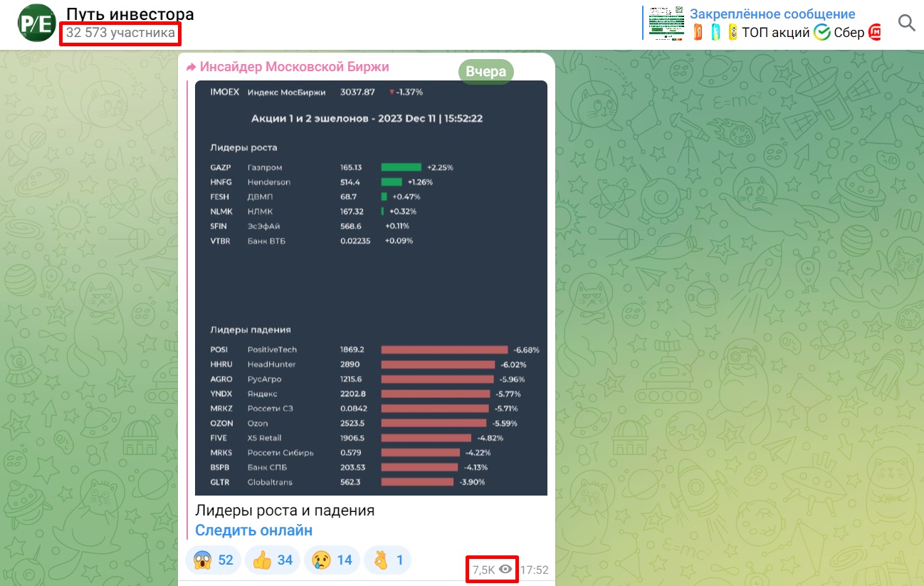Click the Путь инвестора channel title
The width and height of the screenshot is (924, 586).
[130, 14]
